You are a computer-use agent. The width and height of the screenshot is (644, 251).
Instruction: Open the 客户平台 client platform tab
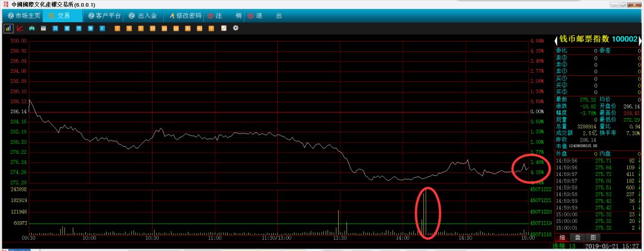tap(104, 16)
